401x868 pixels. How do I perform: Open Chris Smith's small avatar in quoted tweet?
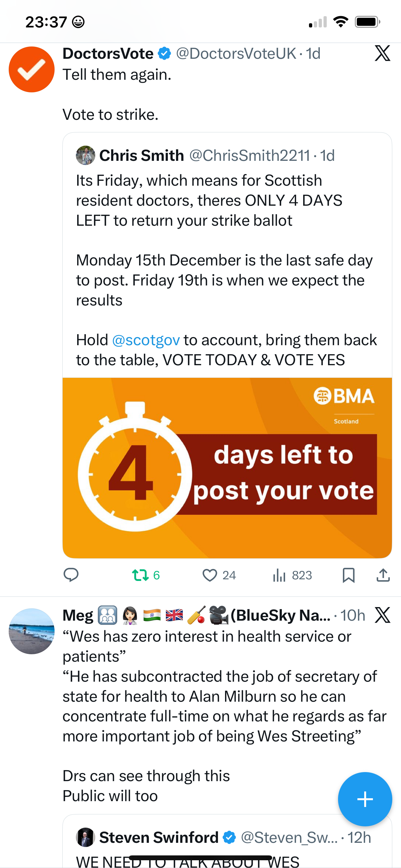click(x=86, y=155)
